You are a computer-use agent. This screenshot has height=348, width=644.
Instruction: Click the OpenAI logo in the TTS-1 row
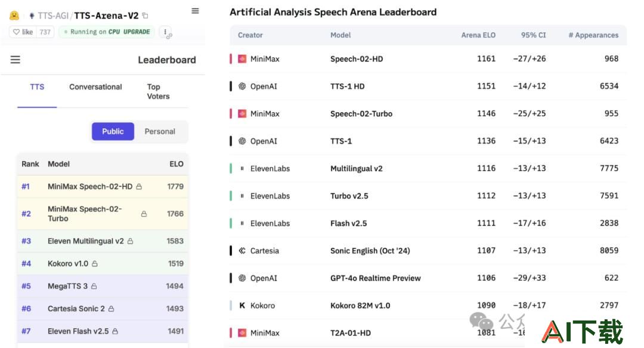[242, 141]
